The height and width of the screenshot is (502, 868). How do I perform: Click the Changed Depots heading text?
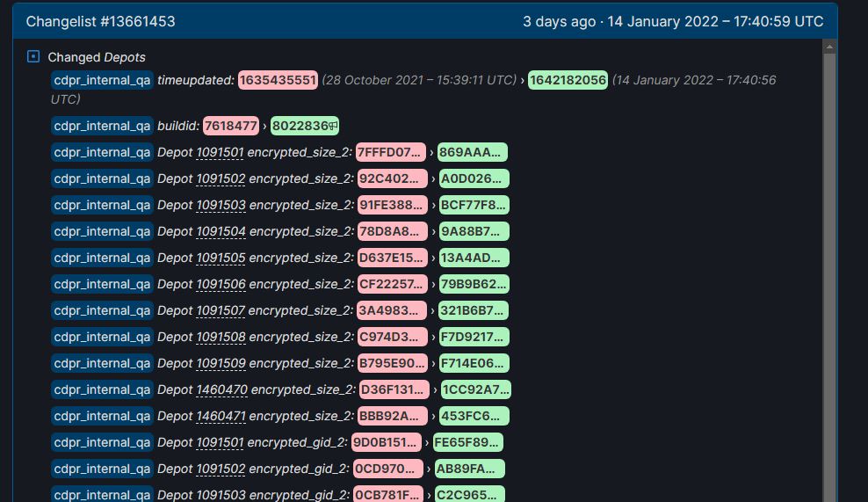pyautogui.click(x=97, y=57)
